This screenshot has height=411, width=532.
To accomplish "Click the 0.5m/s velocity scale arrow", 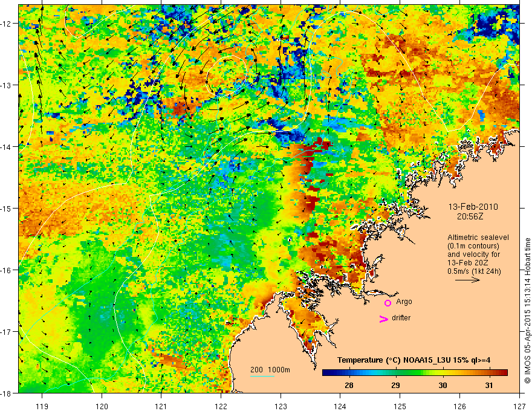I will (x=467, y=280).
